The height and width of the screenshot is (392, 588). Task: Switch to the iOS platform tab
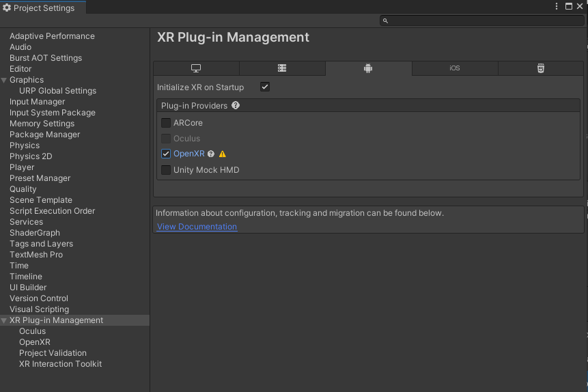(455, 68)
